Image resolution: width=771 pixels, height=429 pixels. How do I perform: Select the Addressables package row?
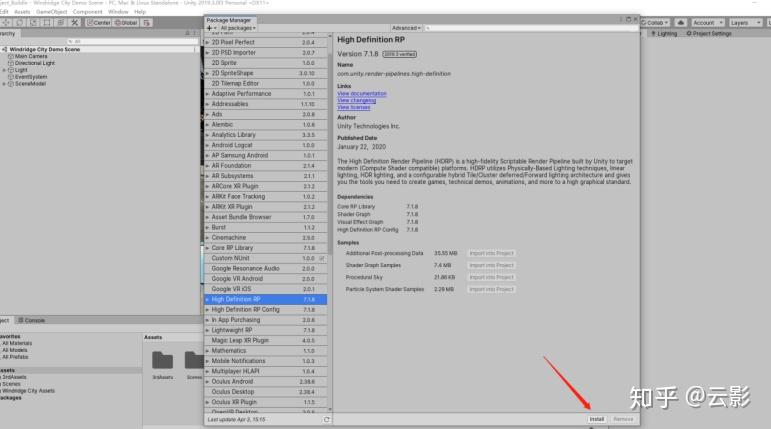(266, 104)
